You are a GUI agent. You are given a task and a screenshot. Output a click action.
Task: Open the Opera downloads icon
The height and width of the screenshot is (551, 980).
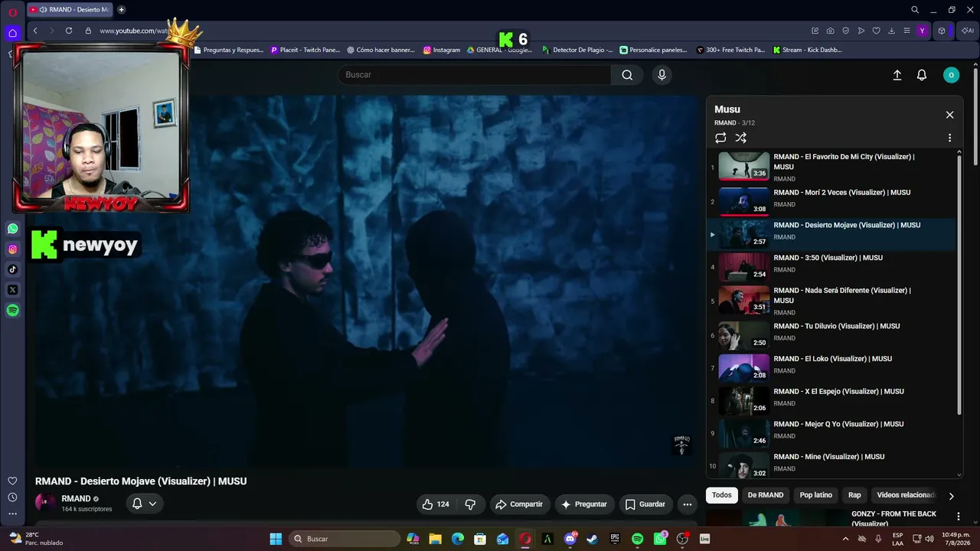point(892,31)
